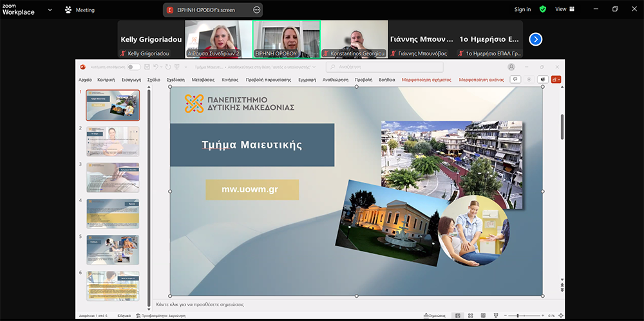Viewport: 644px width, 321px height.
Task: Select slide 4 thumbnail in the slide panel
Action: click(x=113, y=213)
